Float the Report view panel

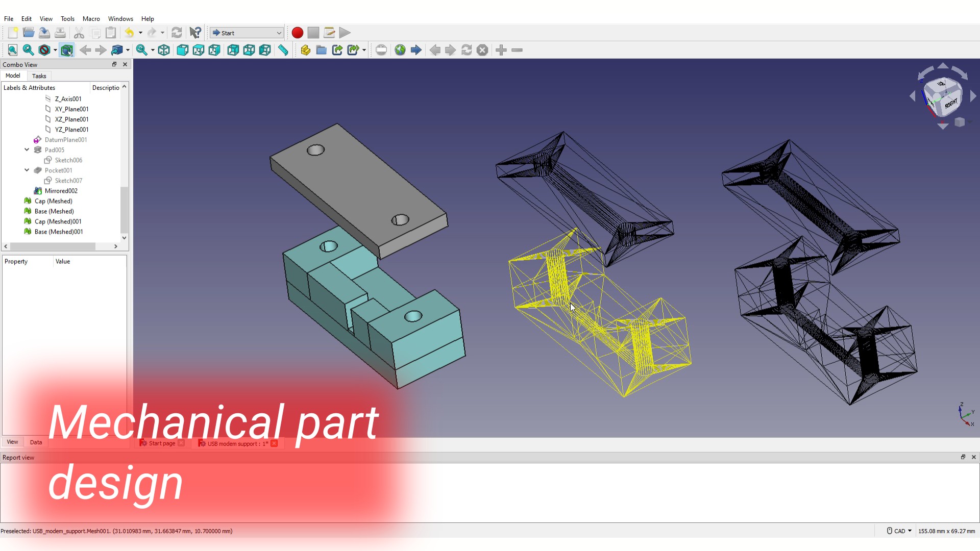coord(963,457)
